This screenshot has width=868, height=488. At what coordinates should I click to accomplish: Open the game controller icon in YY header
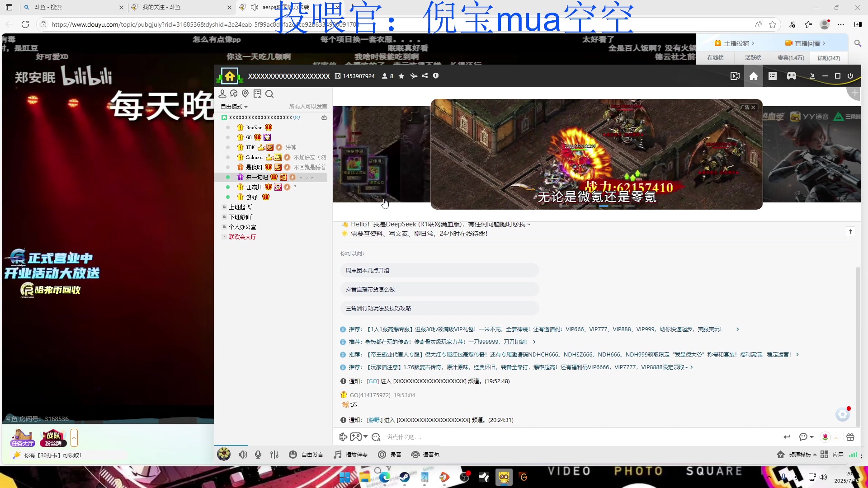[792, 76]
